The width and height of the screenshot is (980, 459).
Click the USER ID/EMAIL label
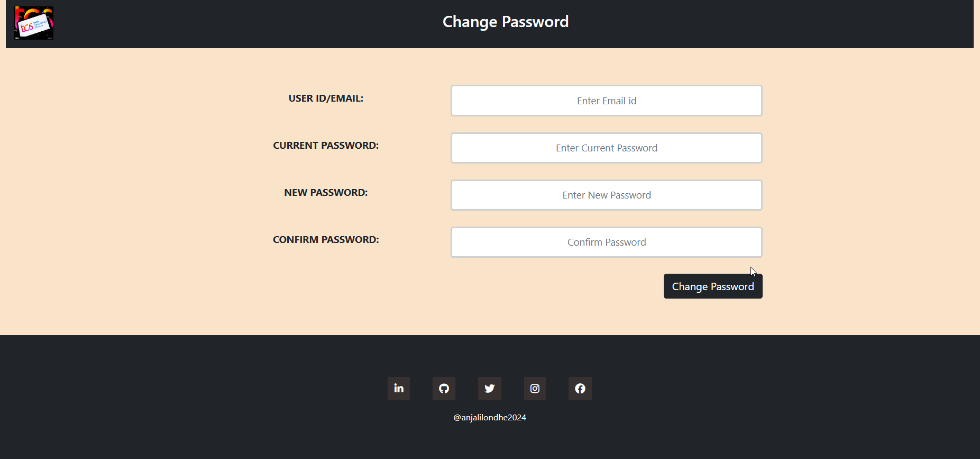pos(326,98)
